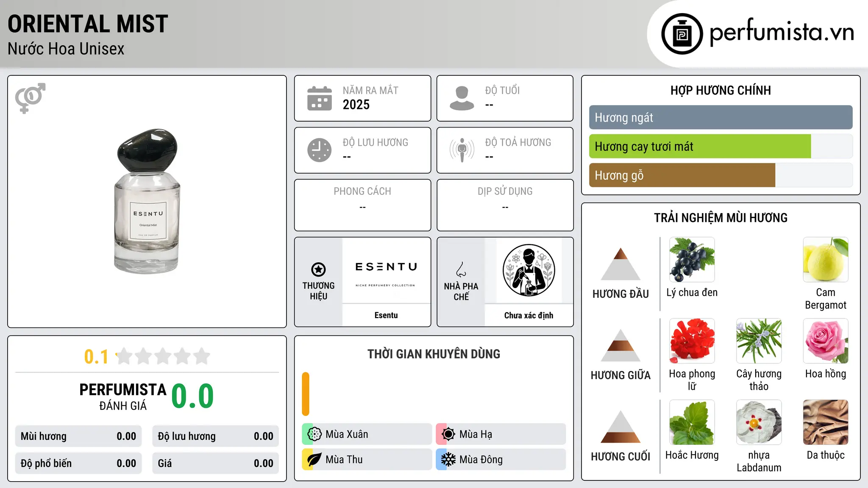868x488 pixels.
Task: Click the green 0.0 Perfumista score
Action: point(192,396)
